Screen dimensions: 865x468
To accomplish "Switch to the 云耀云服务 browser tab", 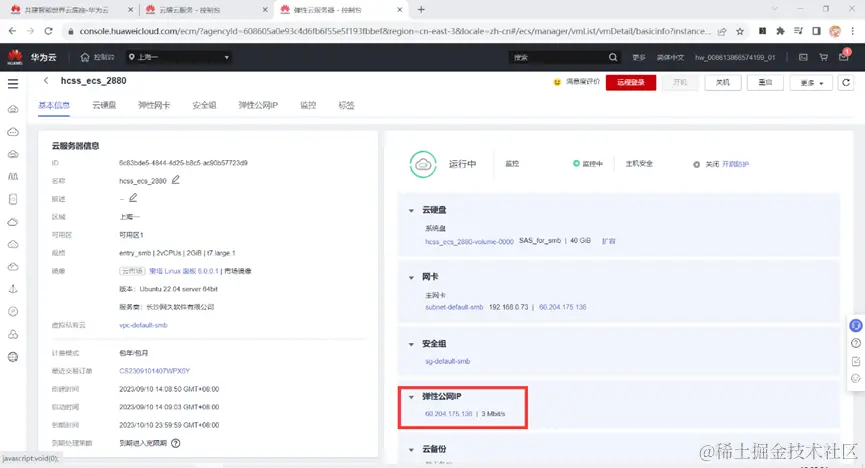I will [x=206, y=9].
